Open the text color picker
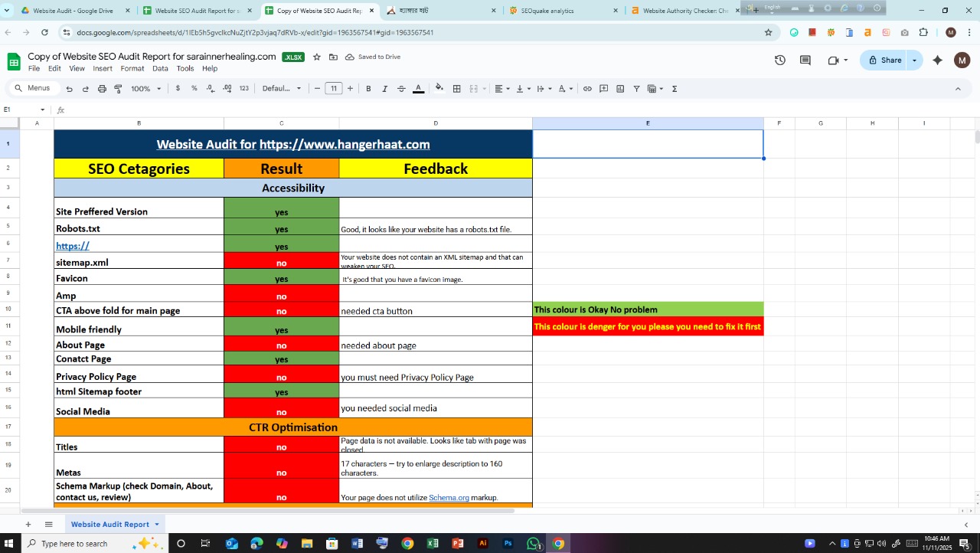The image size is (980, 553). click(418, 88)
